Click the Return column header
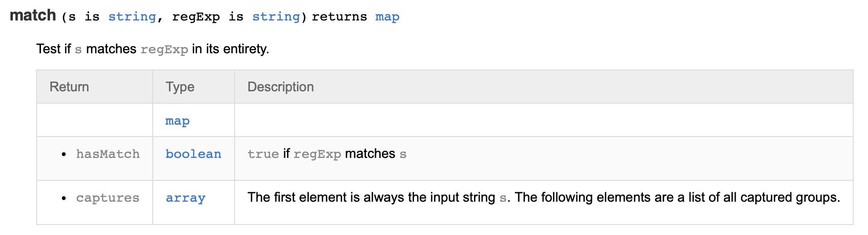 pyautogui.click(x=69, y=87)
